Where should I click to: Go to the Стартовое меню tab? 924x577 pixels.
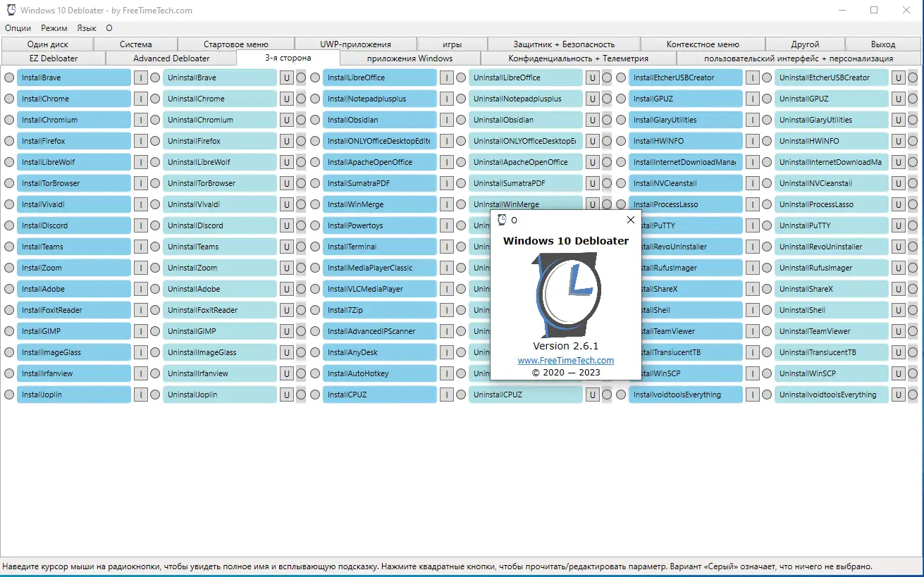tap(236, 44)
